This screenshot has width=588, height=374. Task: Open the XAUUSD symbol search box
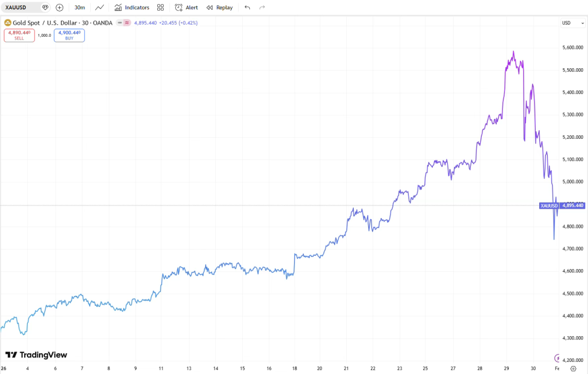21,7
